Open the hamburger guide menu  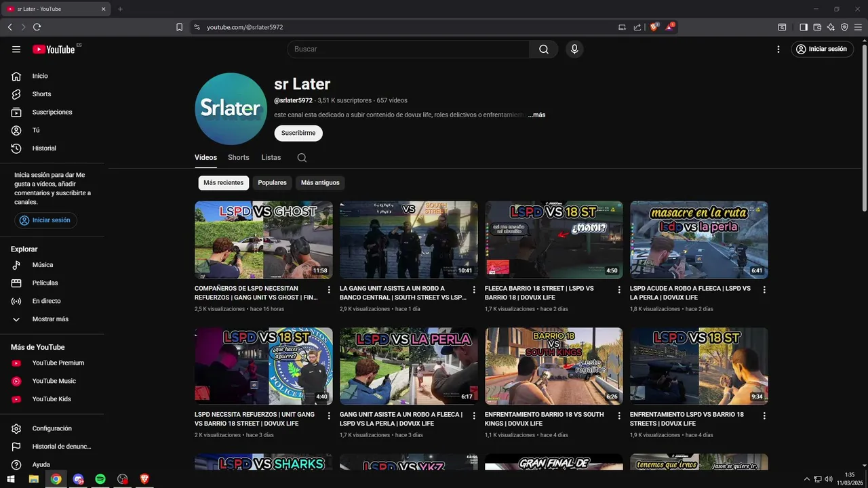click(16, 49)
